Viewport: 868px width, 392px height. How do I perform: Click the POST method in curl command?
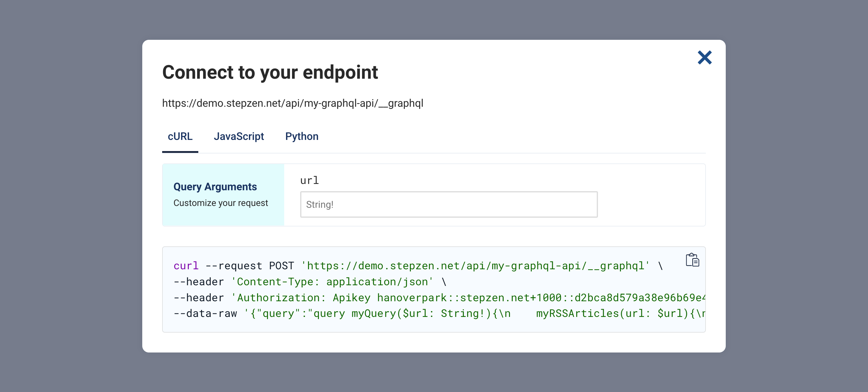coord(281,266)
